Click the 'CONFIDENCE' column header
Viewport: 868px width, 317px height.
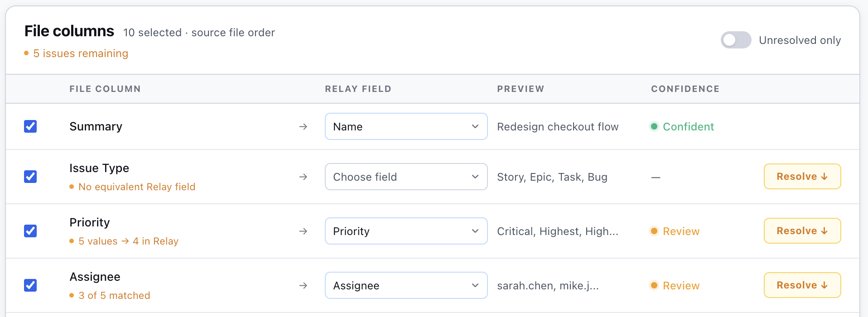[685, 89]
